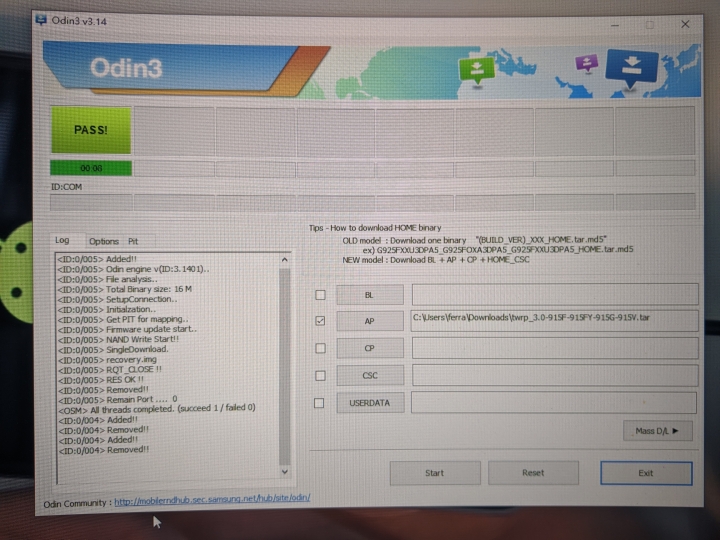Click the Start button

point(435,473)
